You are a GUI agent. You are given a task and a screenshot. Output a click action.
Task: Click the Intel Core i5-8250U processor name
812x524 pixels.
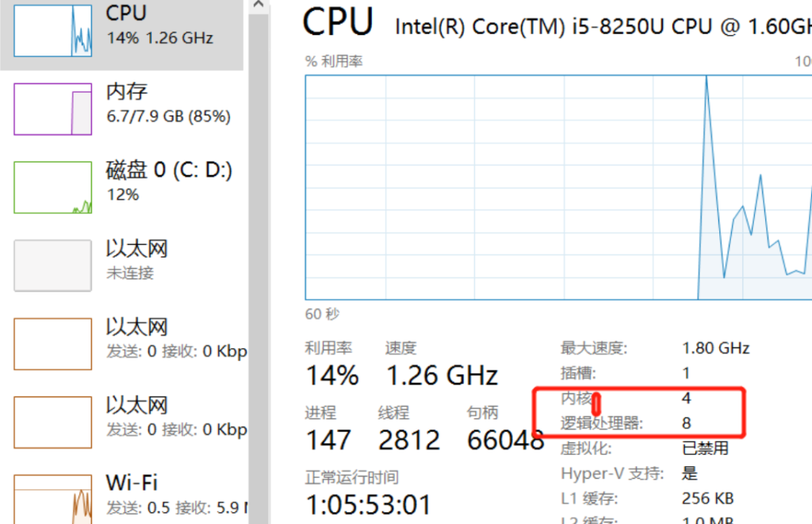coord(603,26)
